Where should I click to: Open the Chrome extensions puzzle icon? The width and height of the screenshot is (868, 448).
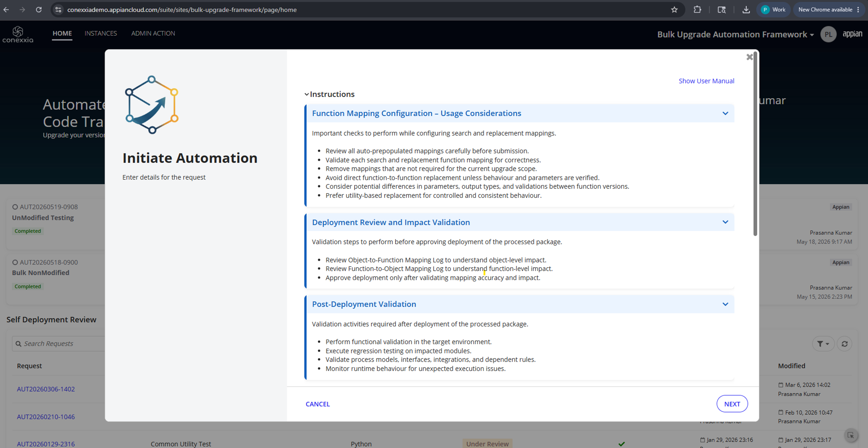(698, 10)
